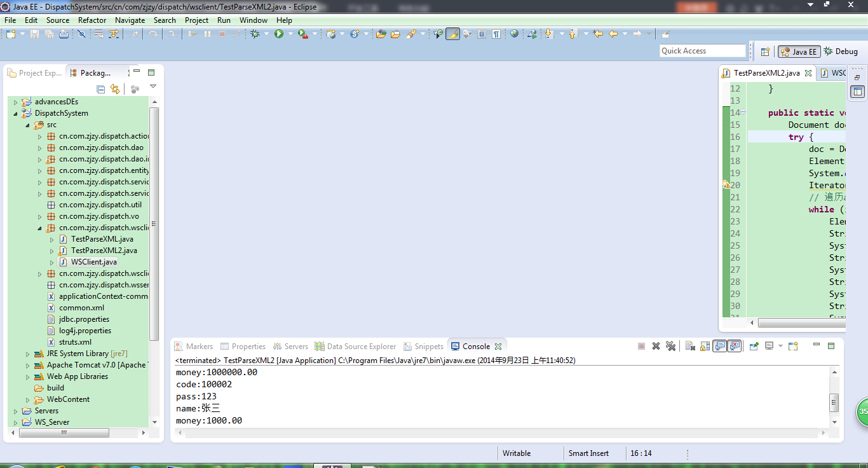This screenshot has height=468, width=868.
Task: Click the Debug bug icon in toolbar
Action: (255, 34)
